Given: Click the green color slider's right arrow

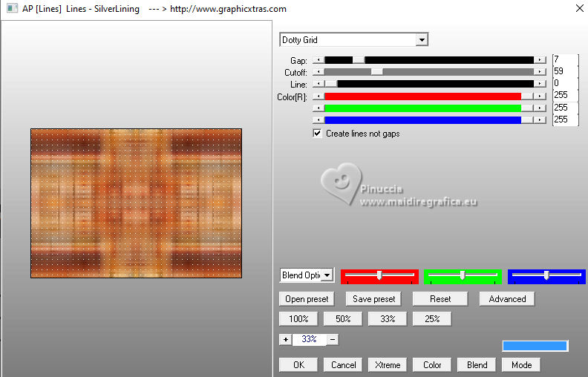Looking at the screenshot, I should point(540,108).
